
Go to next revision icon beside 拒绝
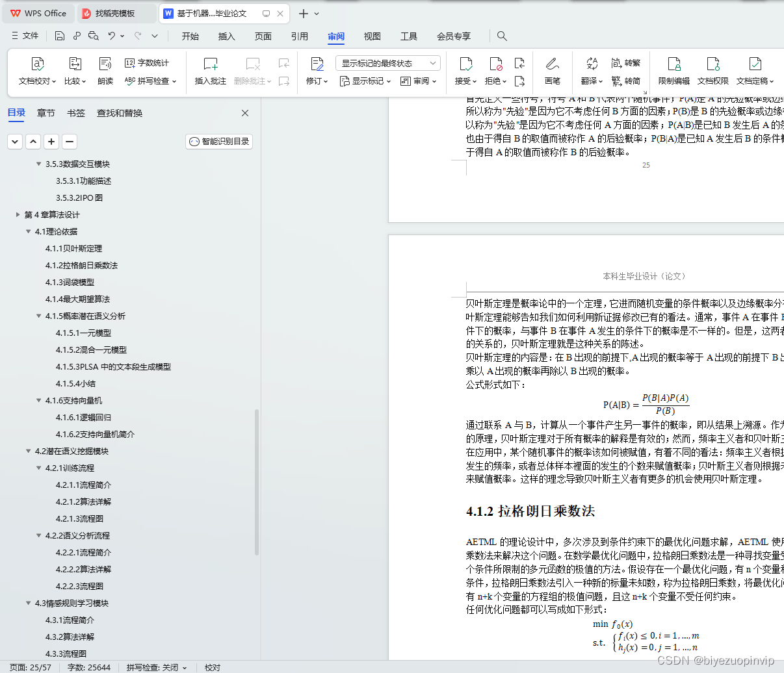519,81
